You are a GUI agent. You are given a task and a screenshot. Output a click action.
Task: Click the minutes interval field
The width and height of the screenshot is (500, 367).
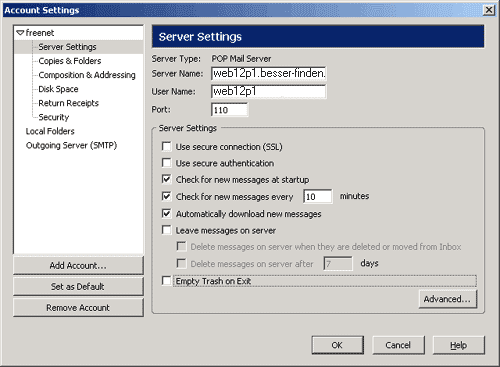pyautogui.click(x=318, y=196)
